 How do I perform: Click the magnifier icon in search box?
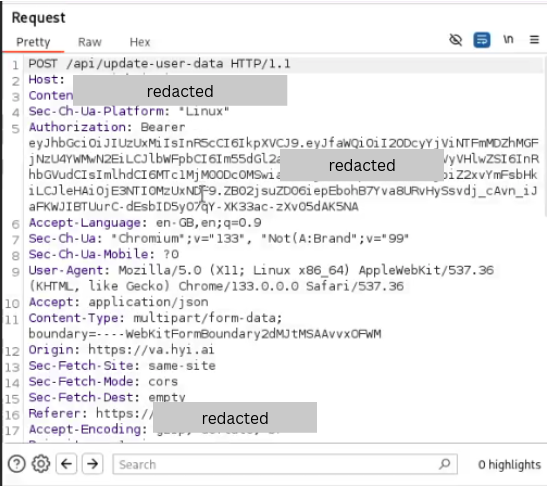pyautogui.click(x=445, y=464)
